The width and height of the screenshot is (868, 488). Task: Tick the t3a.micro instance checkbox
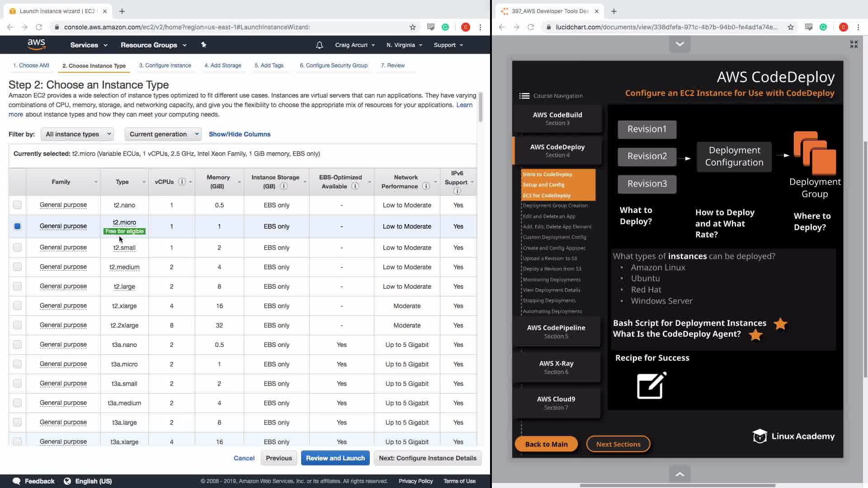tap(17, 364)
